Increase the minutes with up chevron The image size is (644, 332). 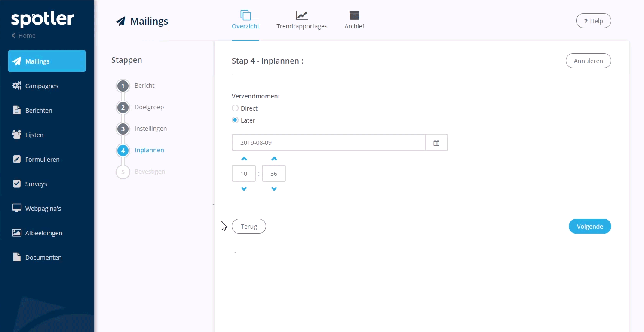click(x=274, y=159)
